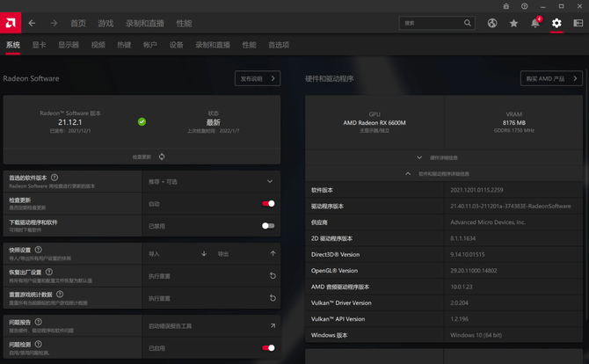Open the 首选的软件版本 dropdown
Viewport: 589px width, 364px height.
click(x=269, y=181)
